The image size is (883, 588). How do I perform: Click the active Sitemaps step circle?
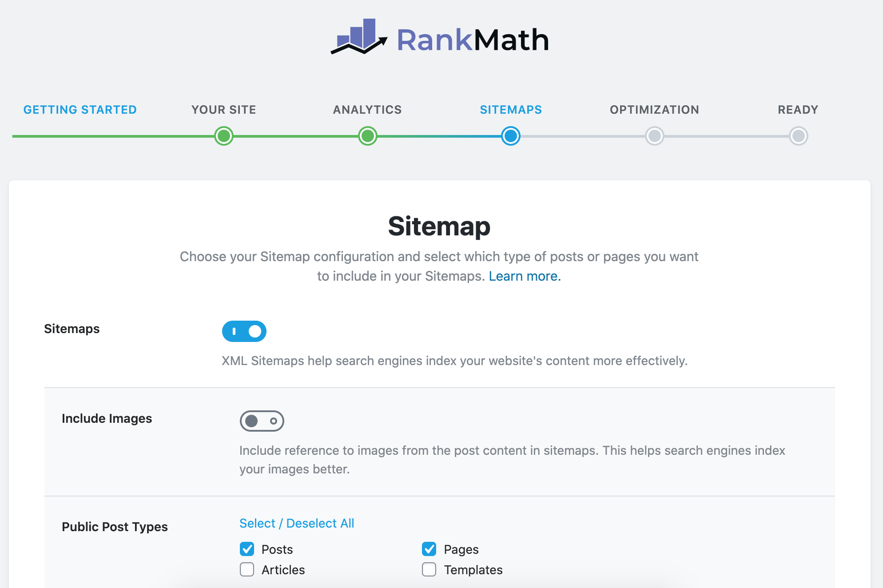tap(511, 136)
